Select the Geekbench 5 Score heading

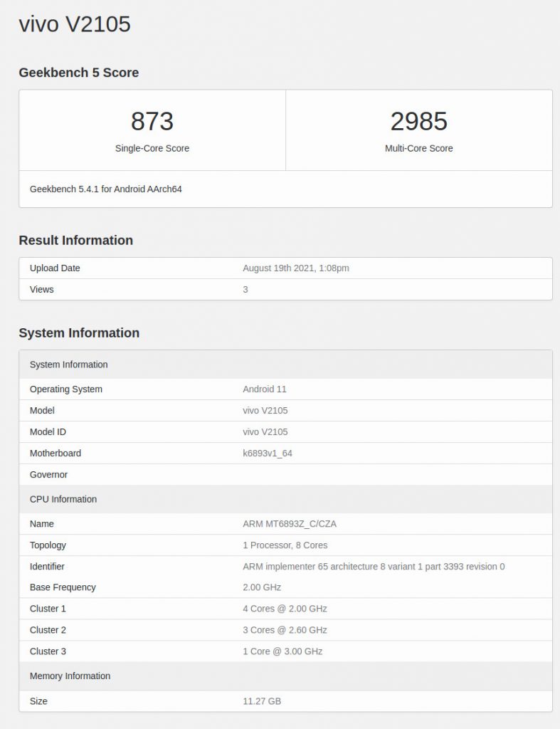(78, 73)
